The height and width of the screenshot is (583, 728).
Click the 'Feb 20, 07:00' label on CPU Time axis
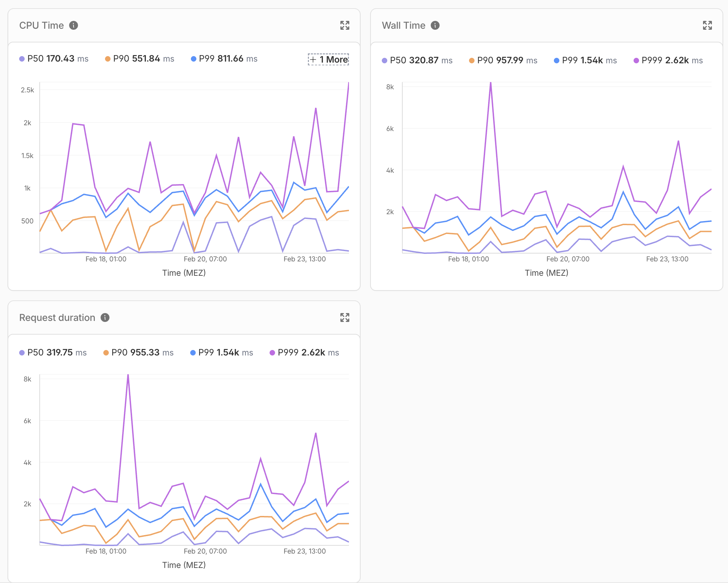tap(205, 259)
